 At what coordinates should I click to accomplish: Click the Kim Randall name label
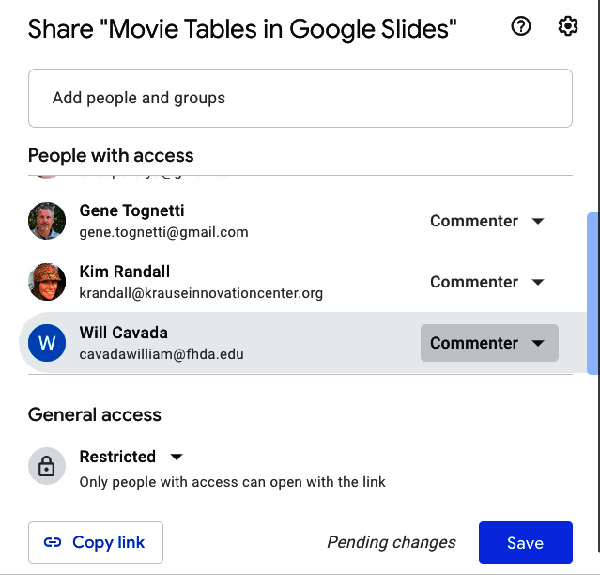125,272
